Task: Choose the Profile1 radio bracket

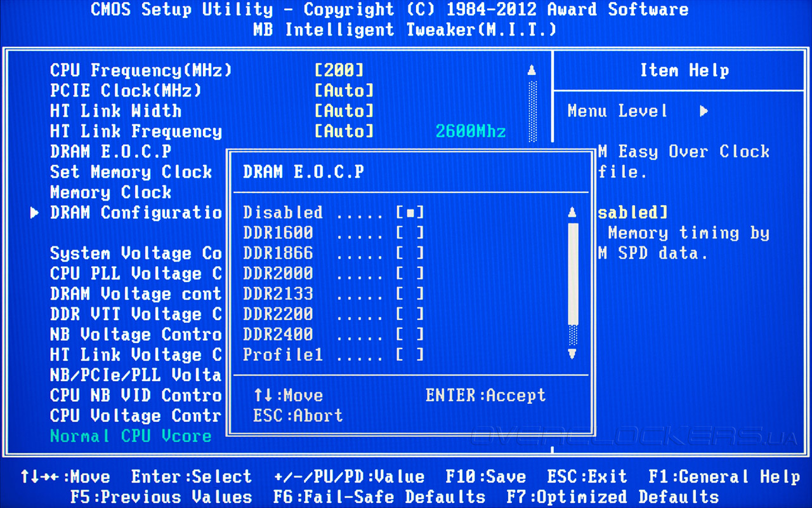Action: 410,355
